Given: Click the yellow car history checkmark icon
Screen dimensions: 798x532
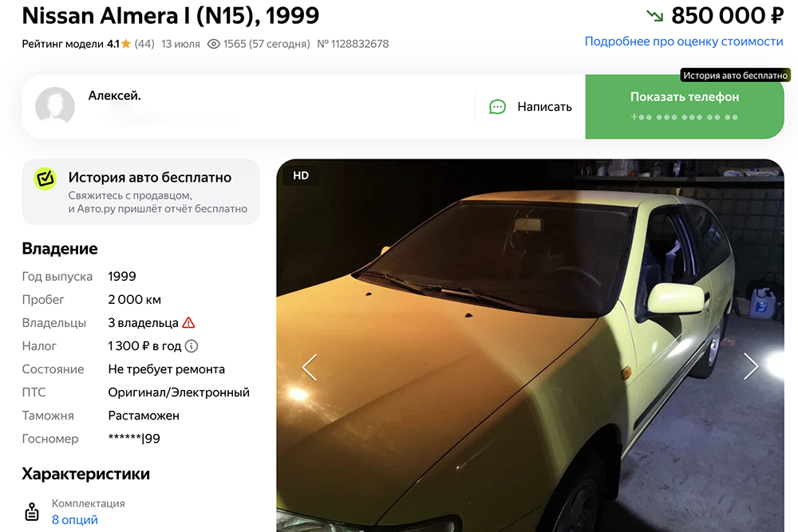Looking at the screenshot, I should (45, 179).
